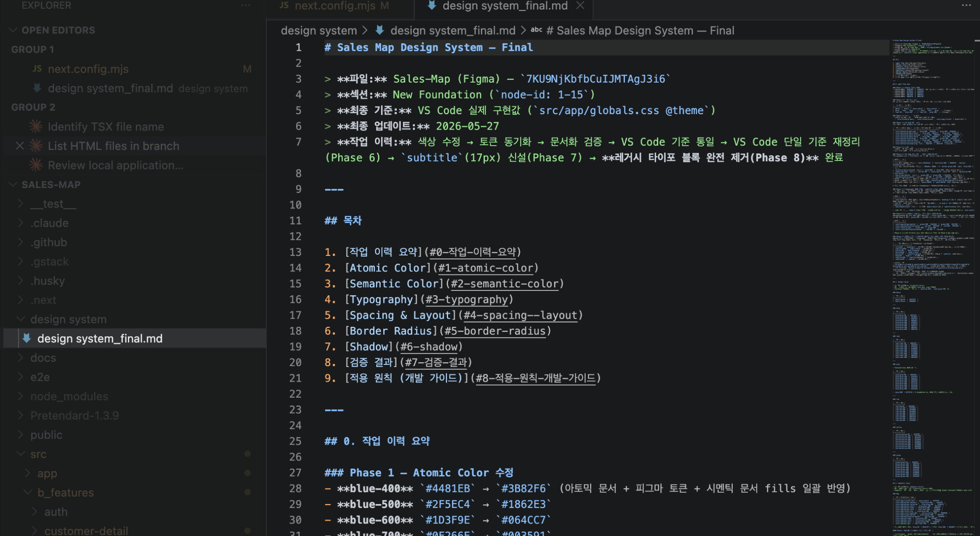The height and width of the screenshot is (536, 980).
Task: Expand the docs folder
Action: [20, 358]
